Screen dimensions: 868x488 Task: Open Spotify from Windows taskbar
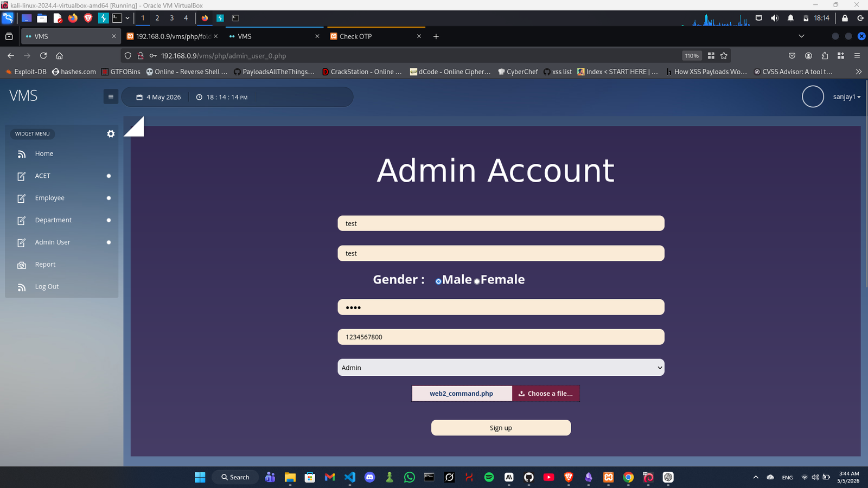(x=489, y=477)
